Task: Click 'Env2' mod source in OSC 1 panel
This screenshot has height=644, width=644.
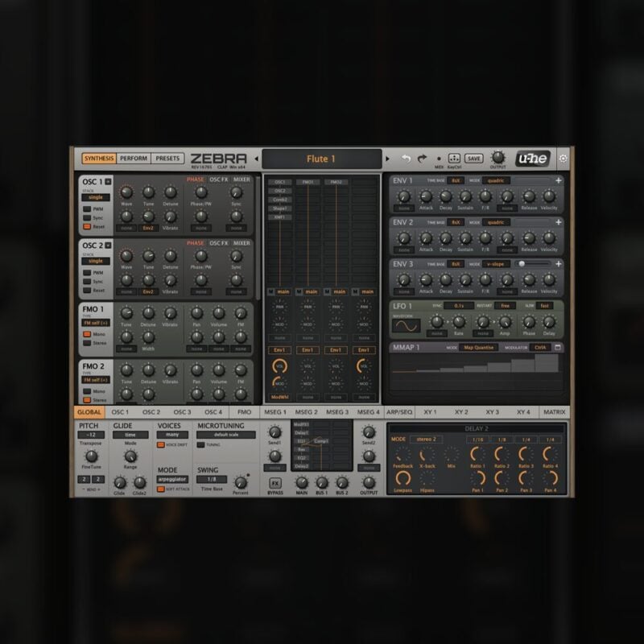Action: point(148,228)
